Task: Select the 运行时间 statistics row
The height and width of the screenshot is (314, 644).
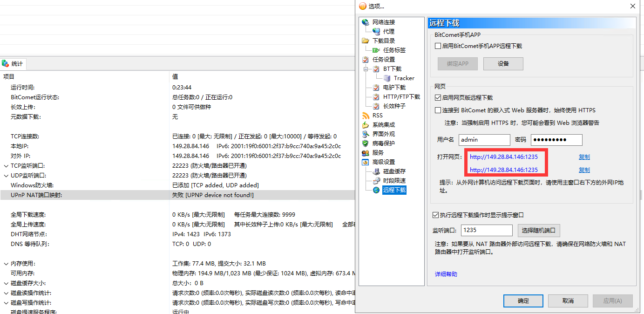Action: click(177, 88)
